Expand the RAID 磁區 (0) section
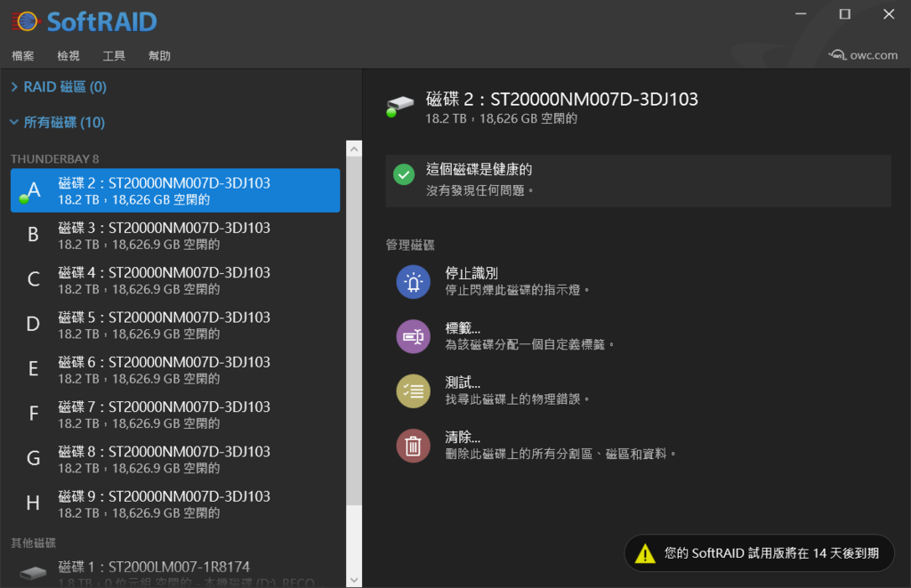The width and height of the screenshot is (911, 588). [x=59, y=87]
